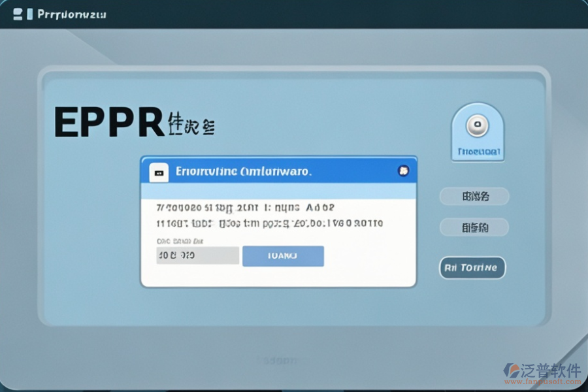Click the caption under the webcam icon

(479, 152)
